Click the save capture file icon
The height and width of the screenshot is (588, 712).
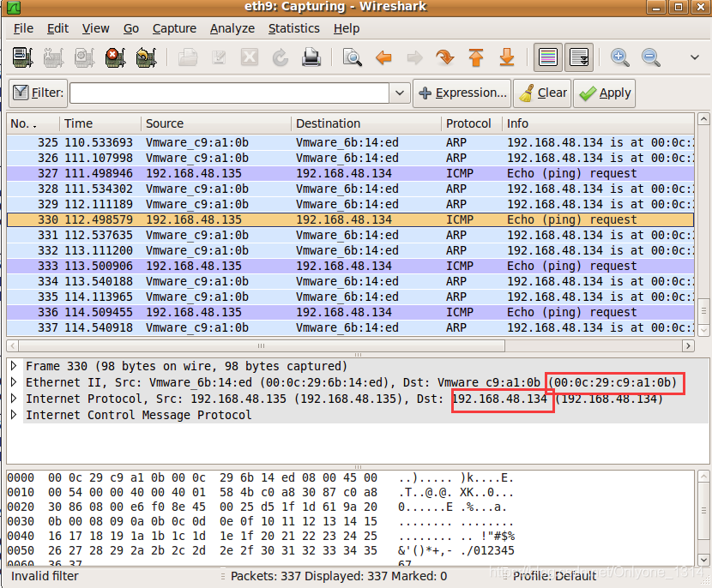pos(219,57)
